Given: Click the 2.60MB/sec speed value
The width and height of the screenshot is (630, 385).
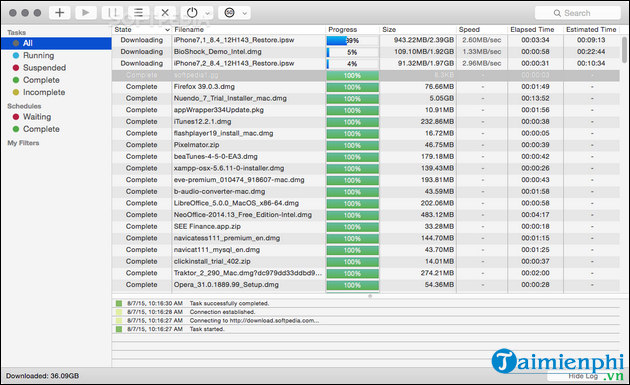Looking at the screenshot, I should (x=481, y=40).
